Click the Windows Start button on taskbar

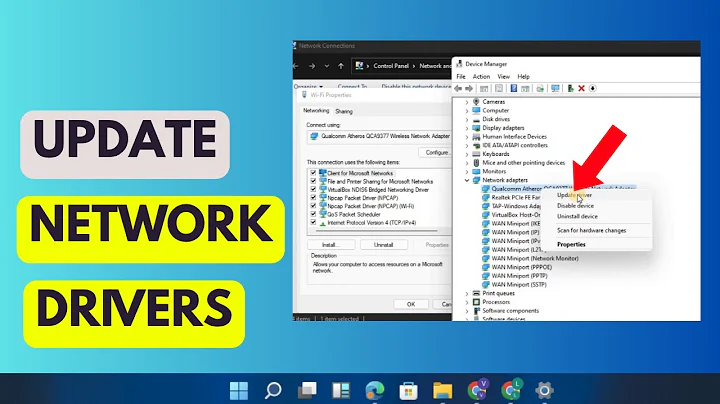(239, 391)
